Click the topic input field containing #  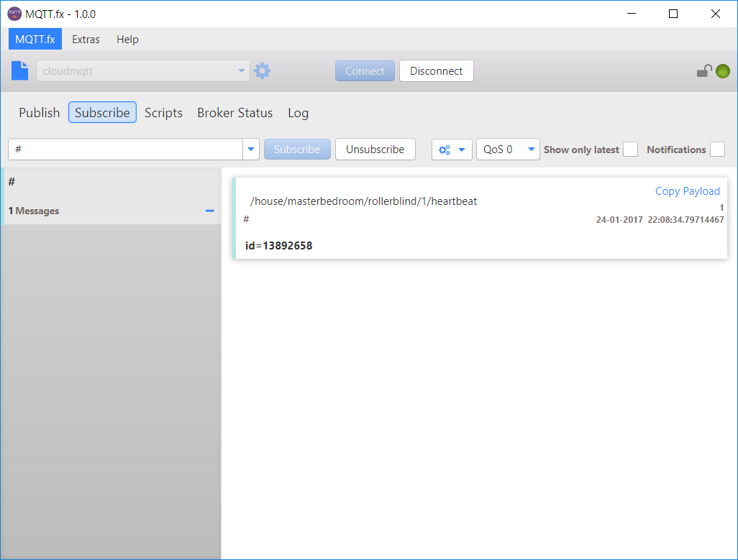point(126,150)
